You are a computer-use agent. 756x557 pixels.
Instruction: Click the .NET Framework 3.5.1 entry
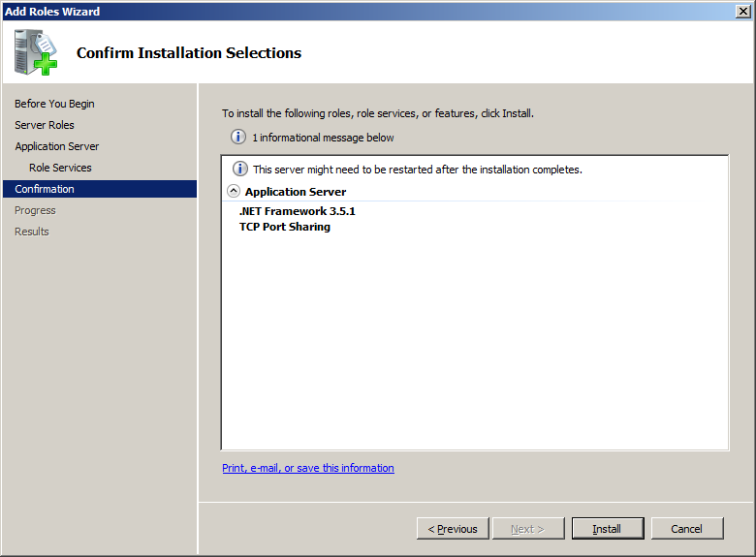[x=291, y=211]
